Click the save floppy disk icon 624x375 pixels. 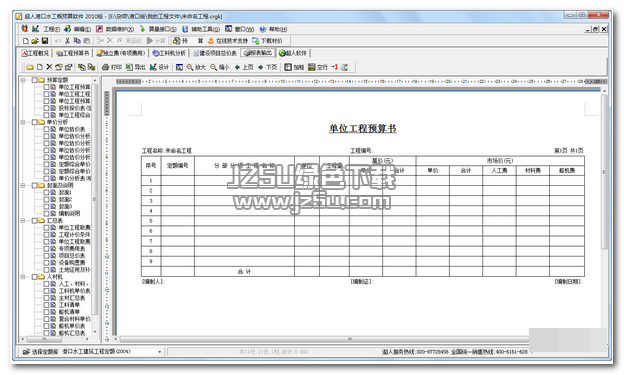point(45,41)
